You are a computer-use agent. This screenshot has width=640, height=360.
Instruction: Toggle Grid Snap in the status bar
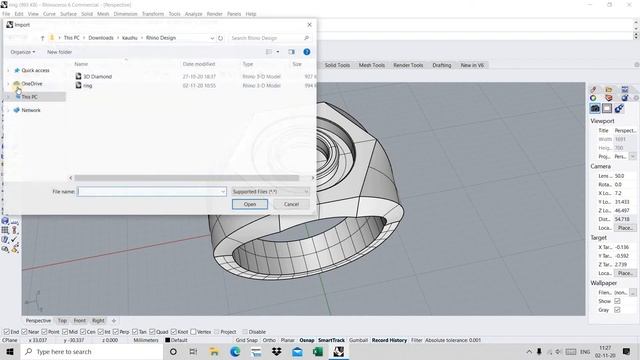pos(247,340)
